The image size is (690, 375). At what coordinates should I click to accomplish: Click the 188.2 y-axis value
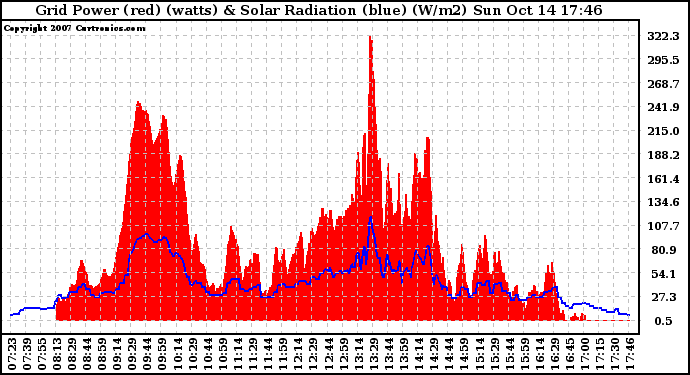663,155
